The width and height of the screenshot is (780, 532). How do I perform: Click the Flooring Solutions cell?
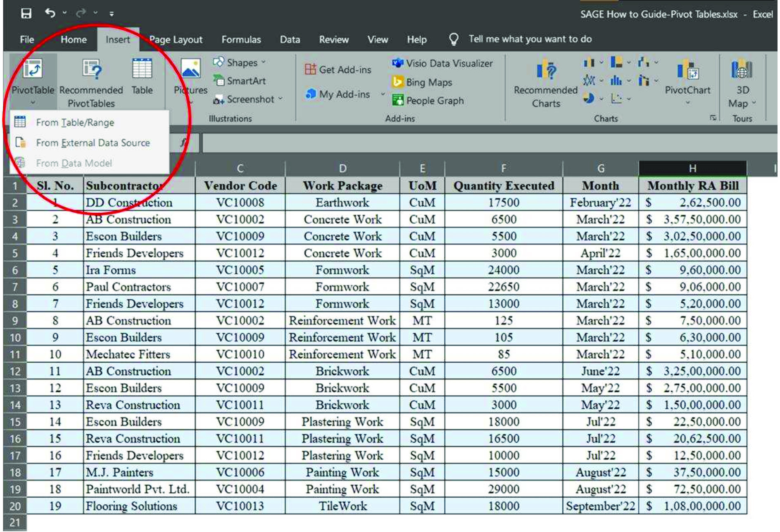coord(139,506)
